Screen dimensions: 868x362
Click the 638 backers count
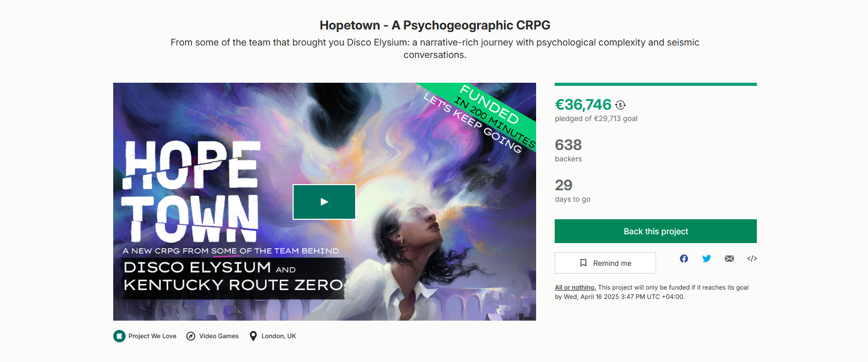click(568, 145)
